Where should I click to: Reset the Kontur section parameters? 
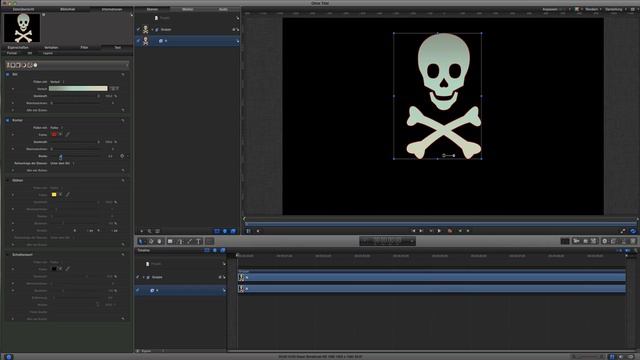pyautogui.click(x=123, y=120)
